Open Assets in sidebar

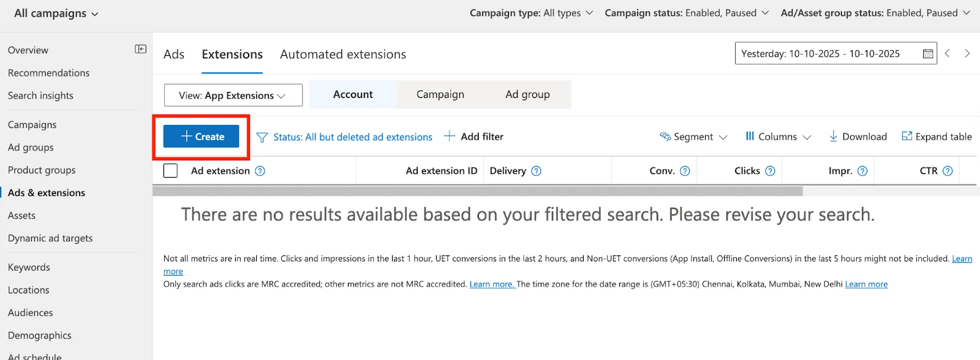tap(21, 216)
